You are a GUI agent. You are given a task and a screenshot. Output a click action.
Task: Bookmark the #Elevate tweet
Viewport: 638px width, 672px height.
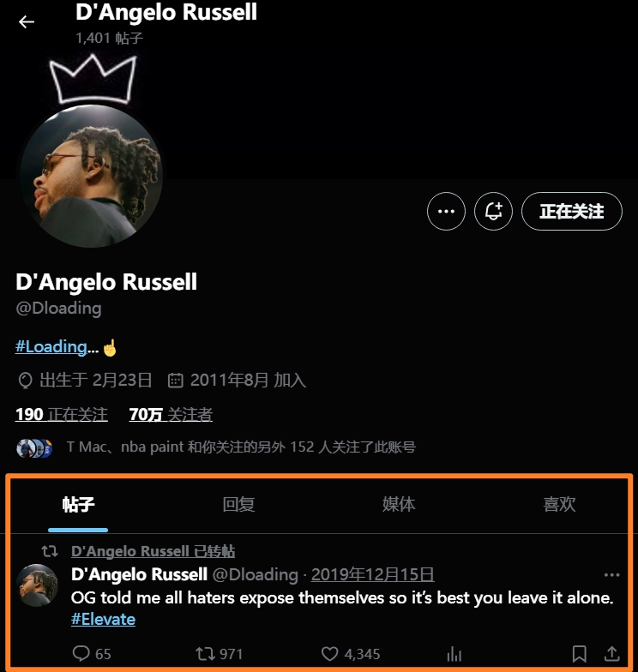580,654
